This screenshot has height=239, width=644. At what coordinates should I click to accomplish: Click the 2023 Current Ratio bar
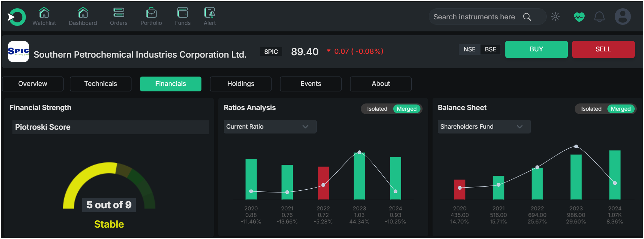click(359, 176)
